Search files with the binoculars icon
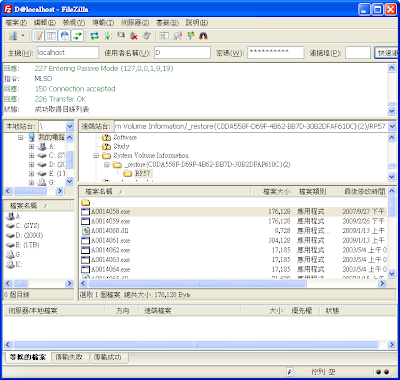The height and width of the screenshot is (380, 400). point(203,36)
